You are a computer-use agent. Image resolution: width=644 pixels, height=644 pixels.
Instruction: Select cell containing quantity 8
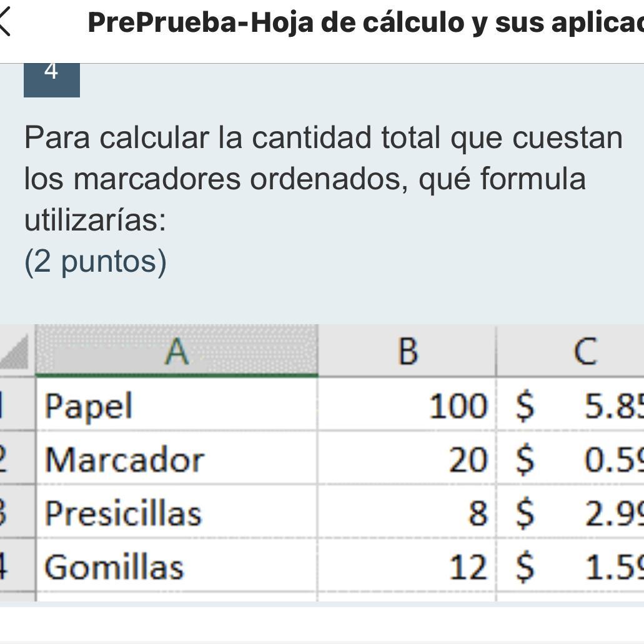[407, 513]
